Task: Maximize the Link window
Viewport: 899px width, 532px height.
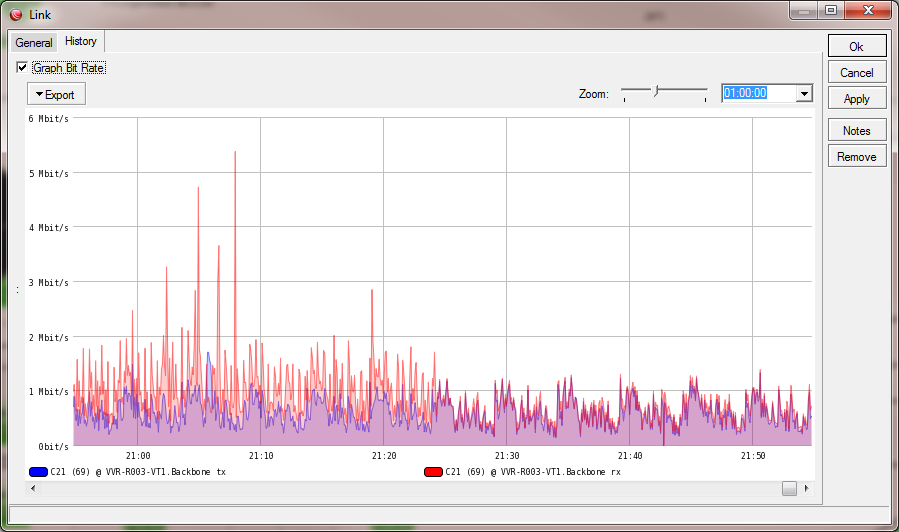Action: (831, 10)
